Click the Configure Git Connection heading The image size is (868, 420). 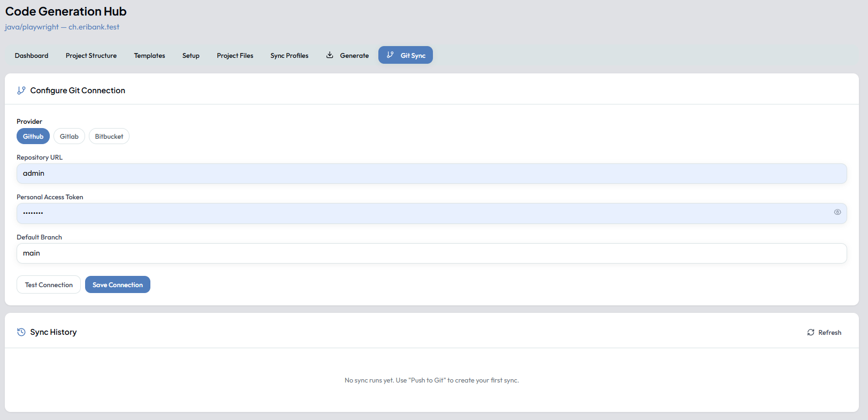78,91
